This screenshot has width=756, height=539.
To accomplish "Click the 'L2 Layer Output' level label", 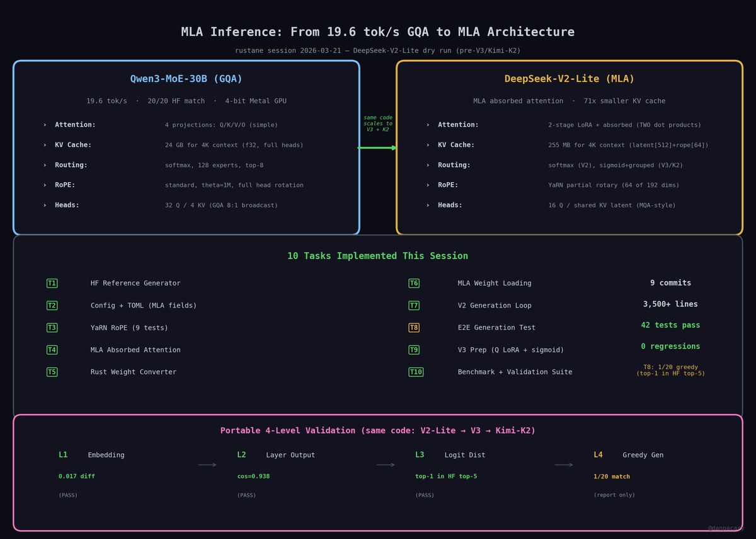I will point(276,455).
